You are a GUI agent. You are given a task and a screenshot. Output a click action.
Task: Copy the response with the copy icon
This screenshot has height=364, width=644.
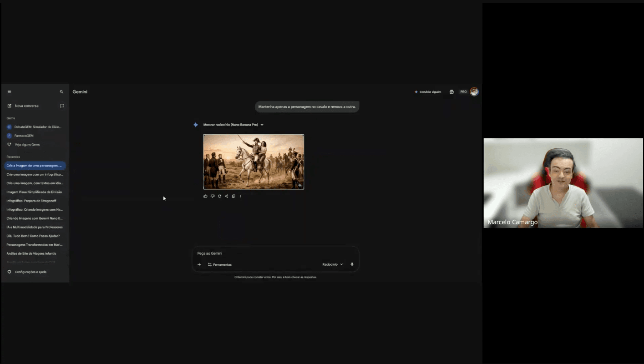coord(233,196)
